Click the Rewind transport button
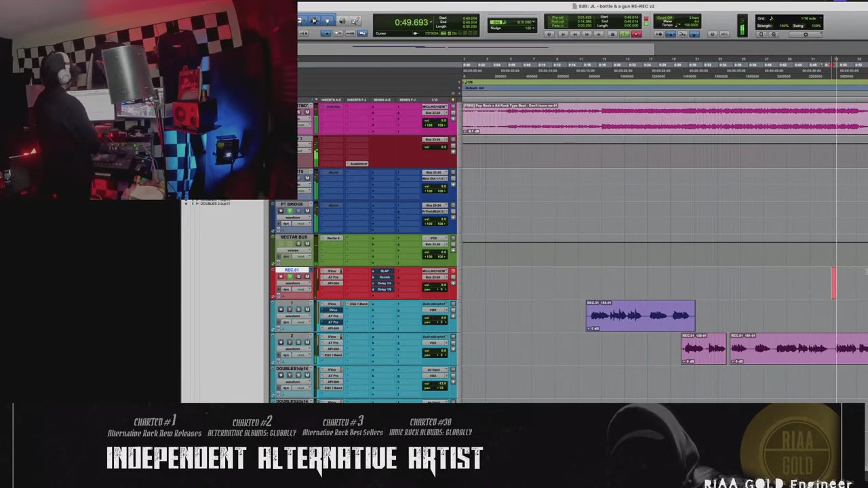This screenshot has width=868, height=488. click(x=575, y=34)
